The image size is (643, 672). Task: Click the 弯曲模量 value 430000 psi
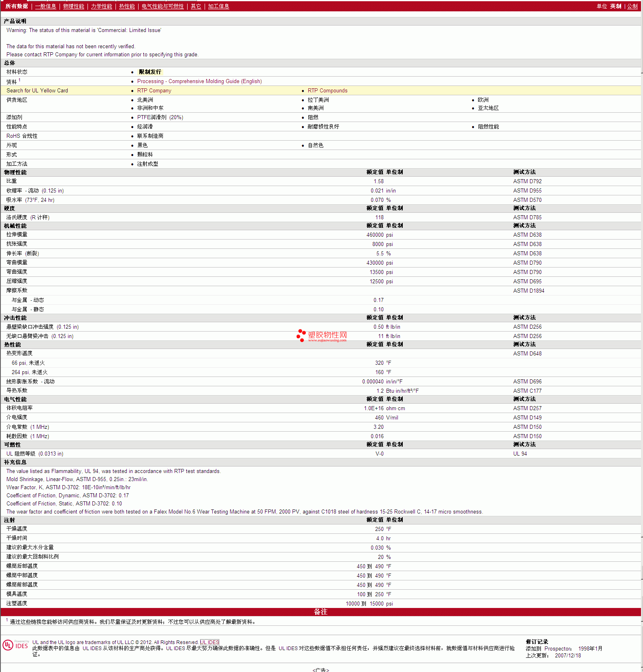pyautogui.click(x=380, y=263)
